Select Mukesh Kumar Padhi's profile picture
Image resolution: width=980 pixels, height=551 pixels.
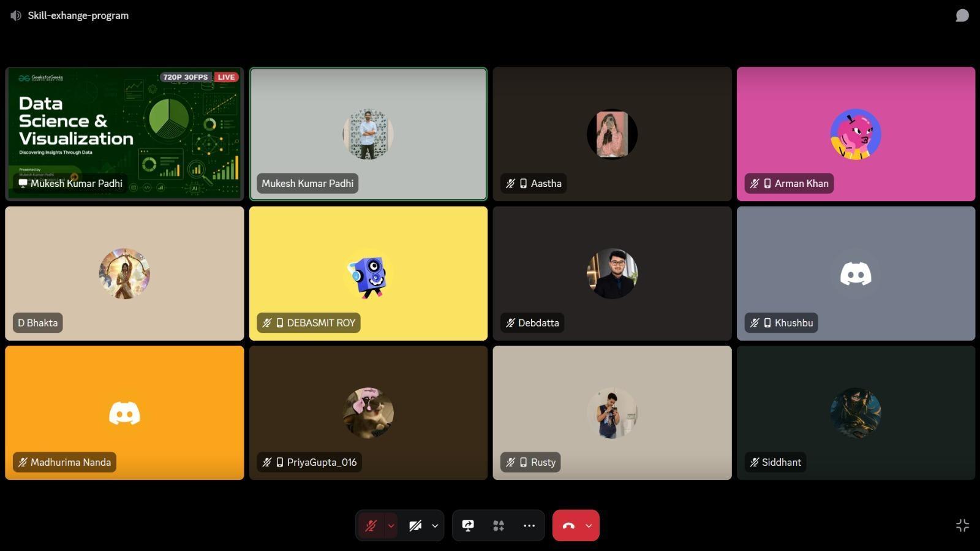click(368, 134)
